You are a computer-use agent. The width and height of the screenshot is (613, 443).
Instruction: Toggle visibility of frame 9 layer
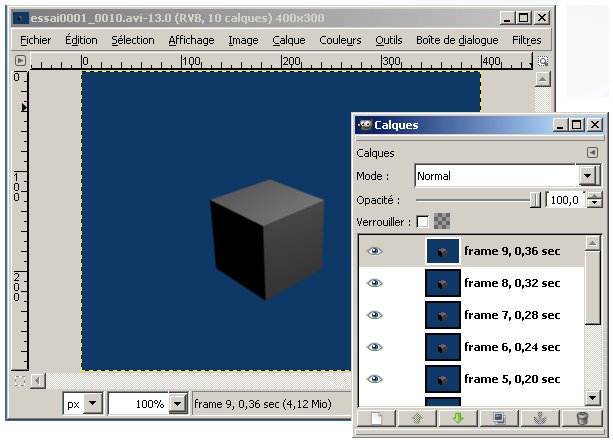point(375,251)
